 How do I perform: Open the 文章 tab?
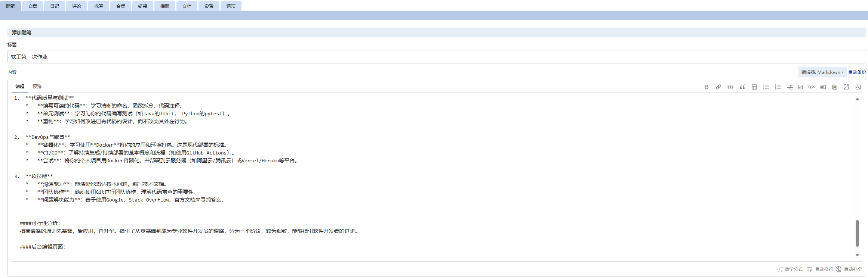pyautogui.click(x=33, y=6)
